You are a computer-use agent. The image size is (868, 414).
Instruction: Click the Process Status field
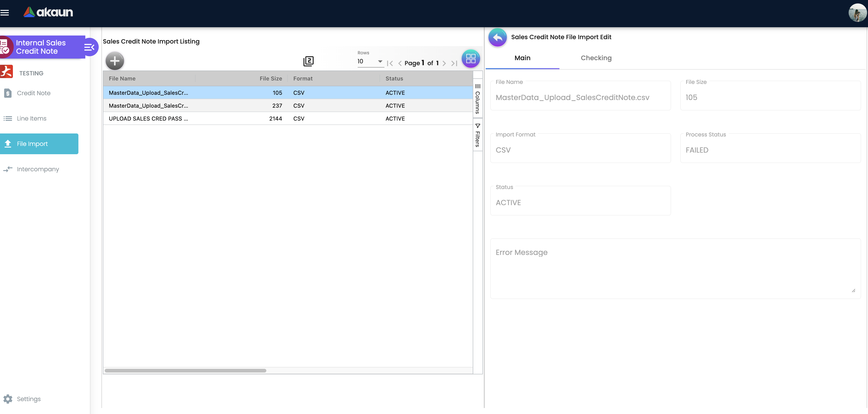[x=770, y=148]
